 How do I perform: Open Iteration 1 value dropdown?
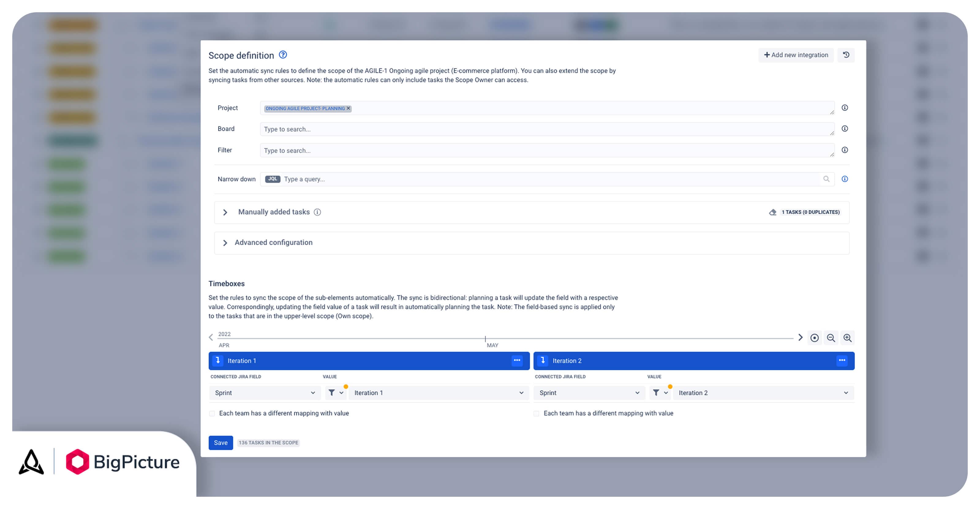click(439, 393)
